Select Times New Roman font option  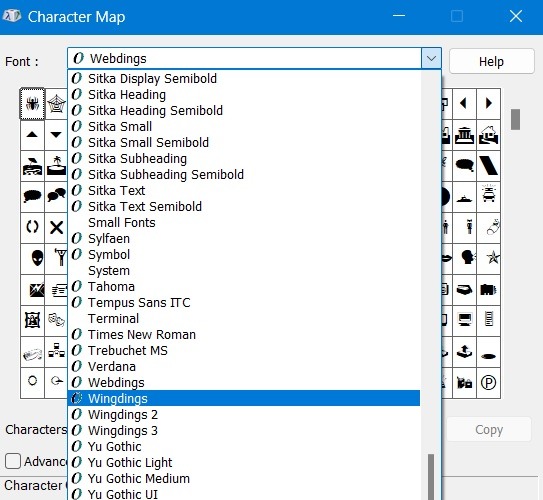244,334
